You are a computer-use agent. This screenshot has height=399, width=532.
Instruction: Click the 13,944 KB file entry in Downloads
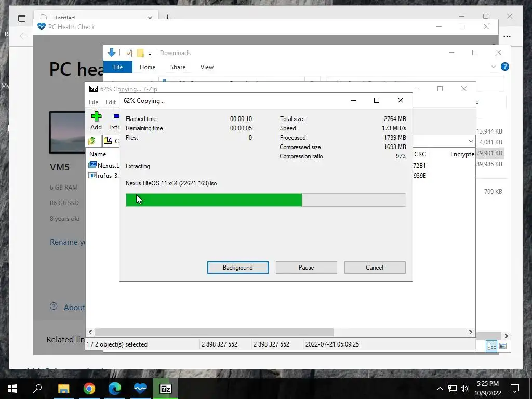tap(489, 131)
